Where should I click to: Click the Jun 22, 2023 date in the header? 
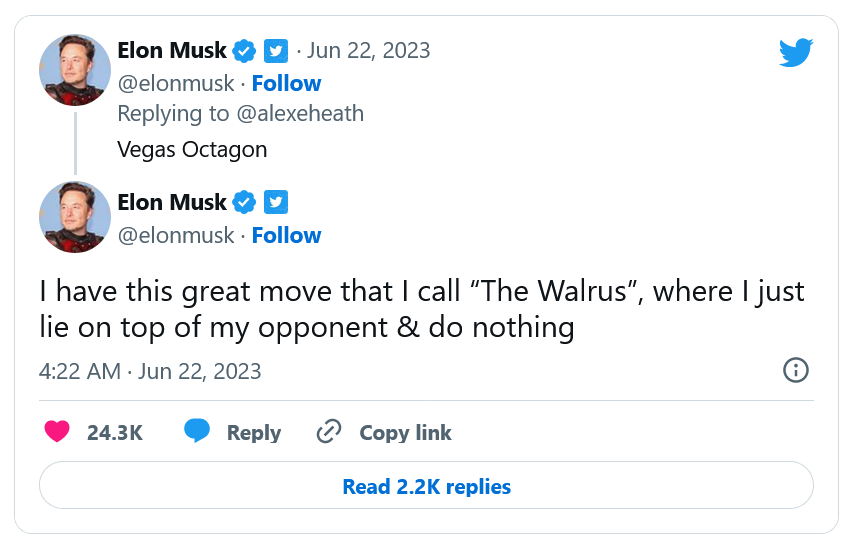(x=368, y=50)
